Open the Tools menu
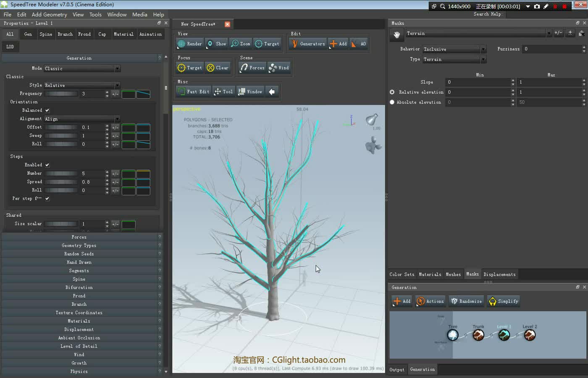This screenshot has height=378, width=588. pyautogui.click(x=95, y=14)
